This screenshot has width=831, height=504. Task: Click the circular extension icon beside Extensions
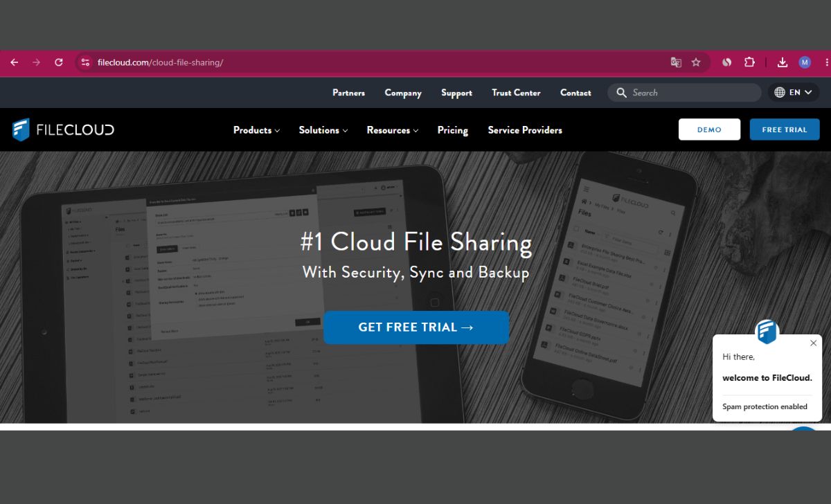coord(726,62)
